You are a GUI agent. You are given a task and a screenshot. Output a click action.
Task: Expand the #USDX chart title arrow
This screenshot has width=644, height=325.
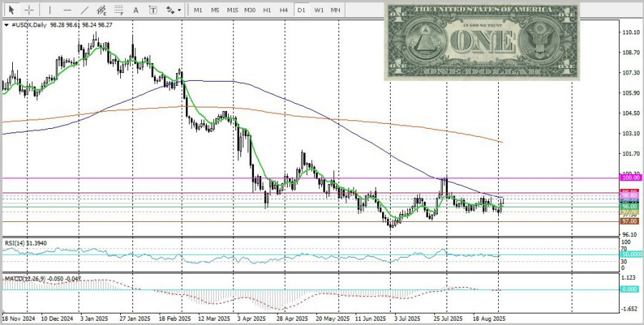pyautogui.click(x=6, y=25)
